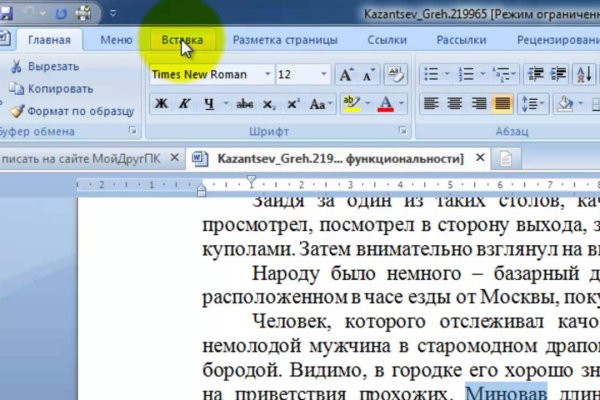Click the subscript icon
The image size is (600, 400).
[x=268, y=104]
